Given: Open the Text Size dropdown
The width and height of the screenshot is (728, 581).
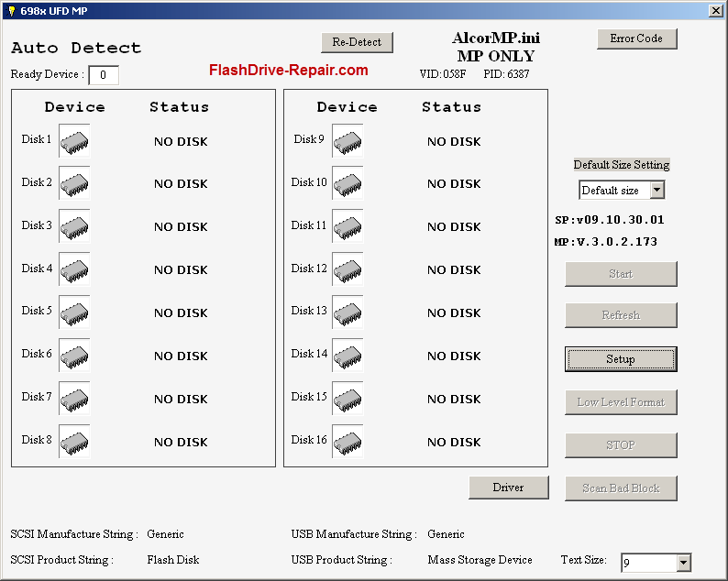Looking at the screenshot, I should (682, 563).
